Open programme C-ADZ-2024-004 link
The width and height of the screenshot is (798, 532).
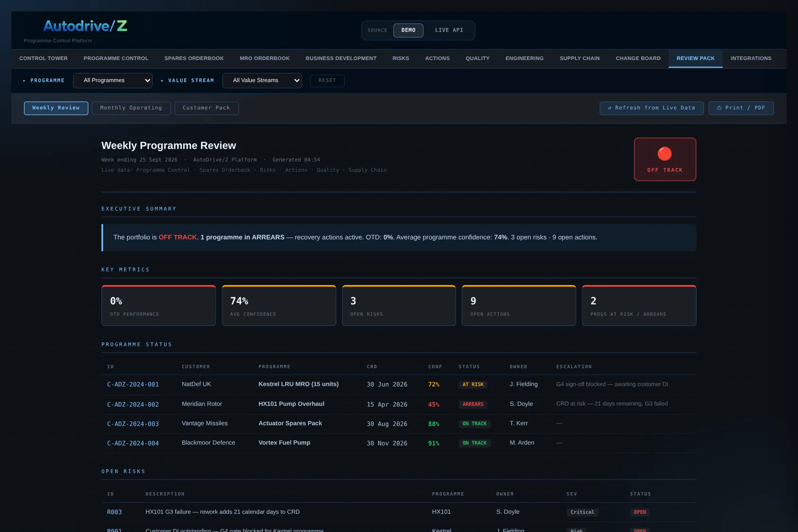click(x=133, y=443)
